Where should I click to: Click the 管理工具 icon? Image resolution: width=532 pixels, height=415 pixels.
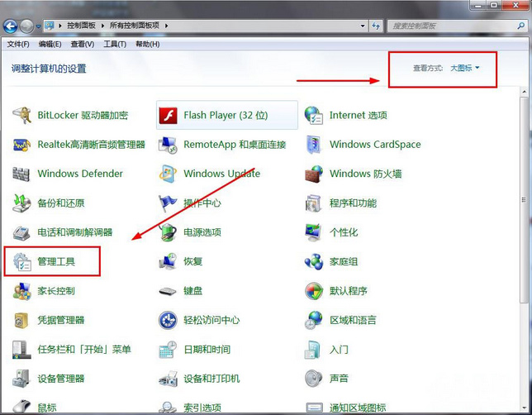(55, 262)
